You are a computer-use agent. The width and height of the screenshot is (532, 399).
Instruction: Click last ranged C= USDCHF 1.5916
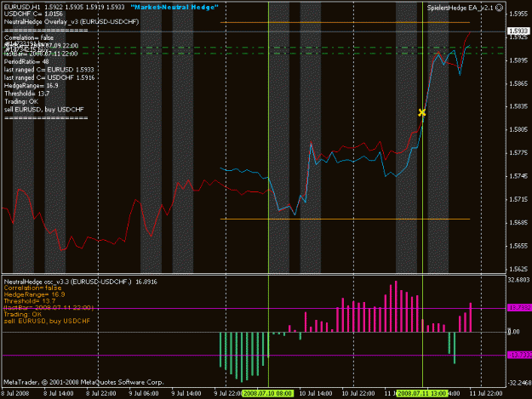[49, 78]
